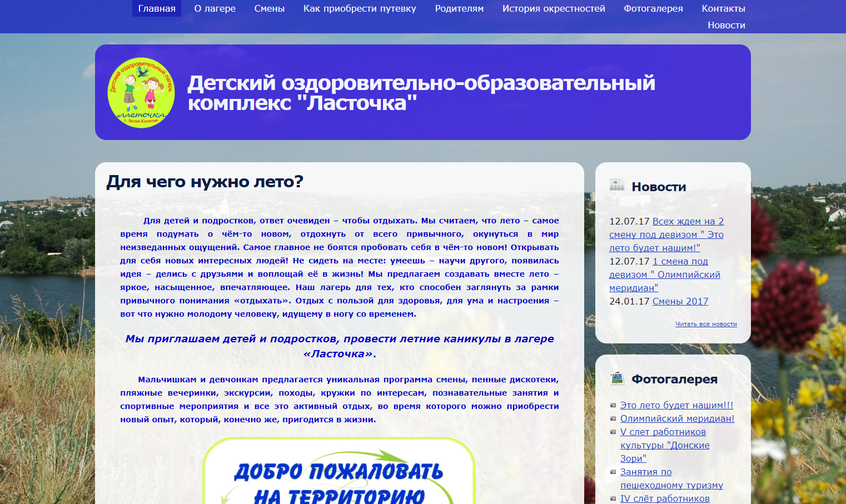Open История окрестностей menu item
This screenshot has height=504, width=846.
click(554, 8)
